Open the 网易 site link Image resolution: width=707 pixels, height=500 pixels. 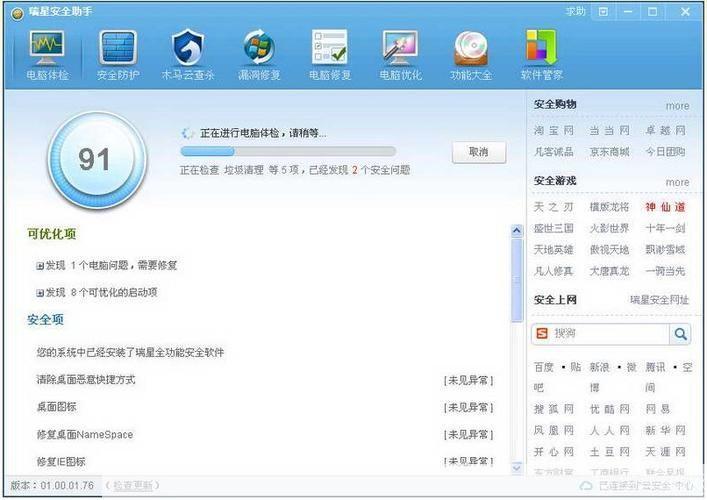coord(658,409)
